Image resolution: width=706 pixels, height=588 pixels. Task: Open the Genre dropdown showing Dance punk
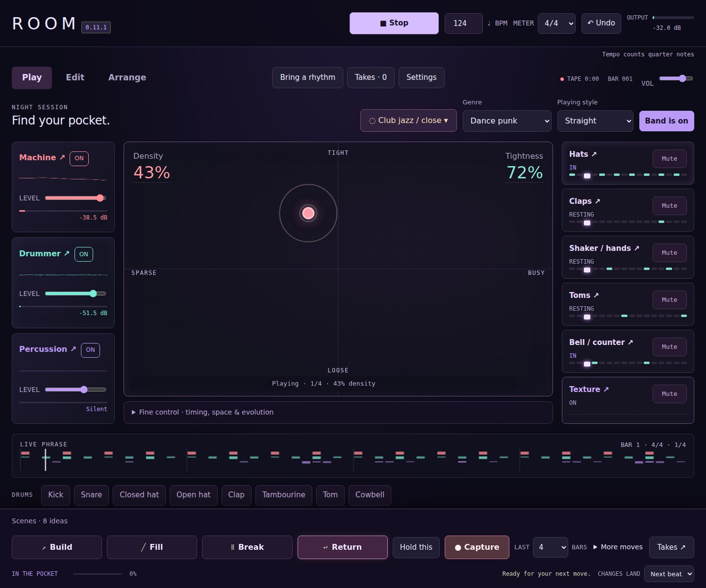click(x=507, y=121)
